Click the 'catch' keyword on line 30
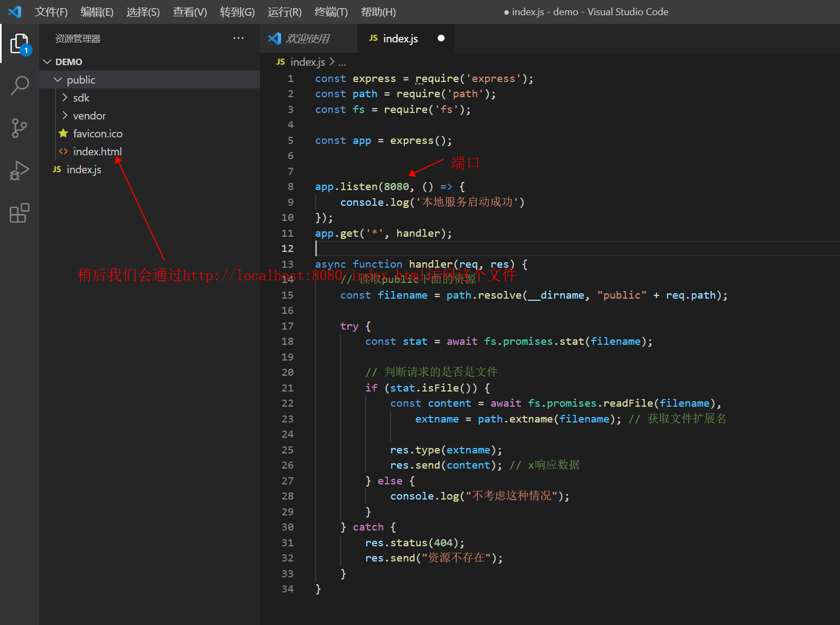The width and height of the screenshot is (840, 625). point(368,527)
